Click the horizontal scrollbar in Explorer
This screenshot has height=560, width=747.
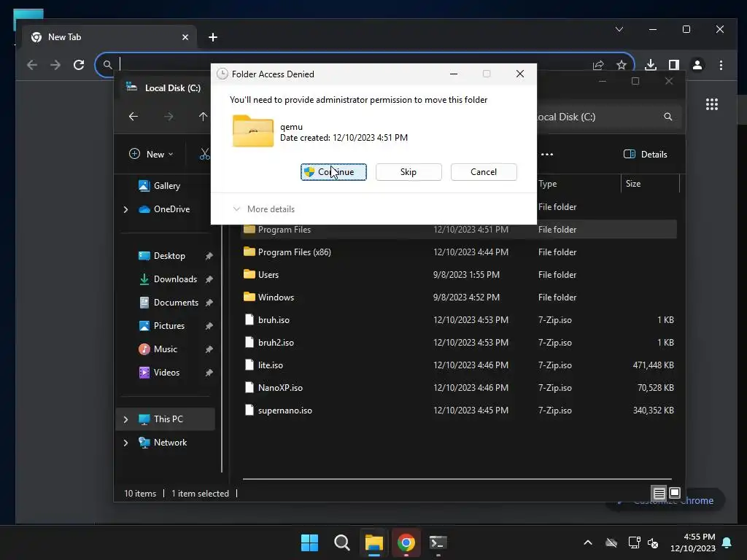point(457,479)
